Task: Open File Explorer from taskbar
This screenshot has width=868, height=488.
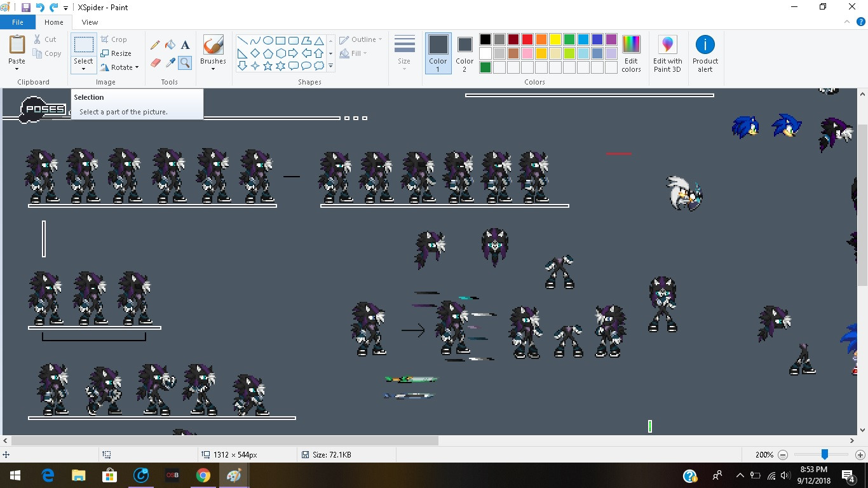Action: [79, 475]
